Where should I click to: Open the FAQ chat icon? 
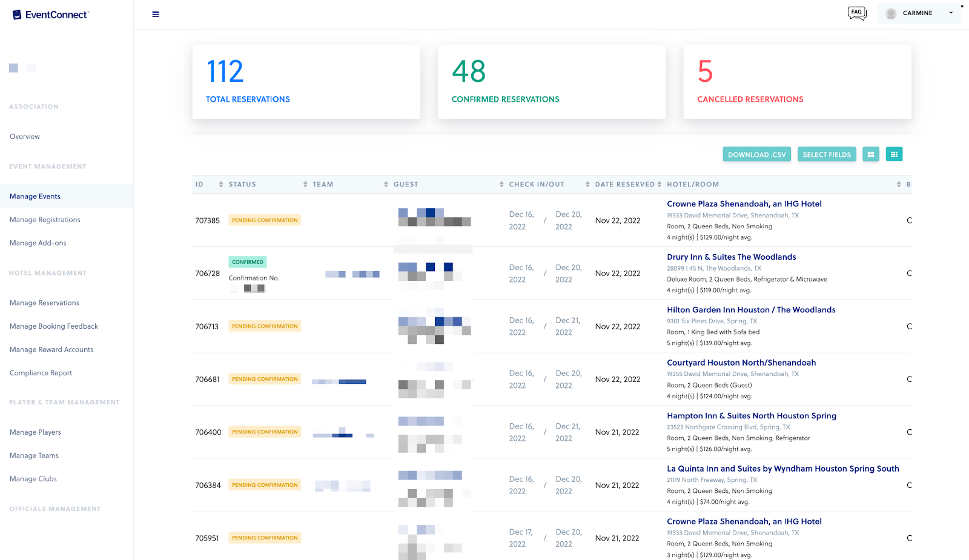click(x=857, y=13)
